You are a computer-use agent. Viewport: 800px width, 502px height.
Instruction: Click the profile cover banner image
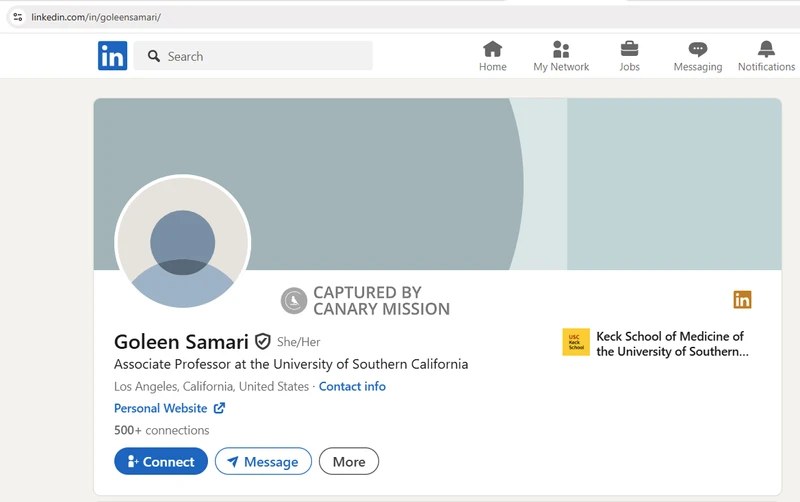[437, 184]
